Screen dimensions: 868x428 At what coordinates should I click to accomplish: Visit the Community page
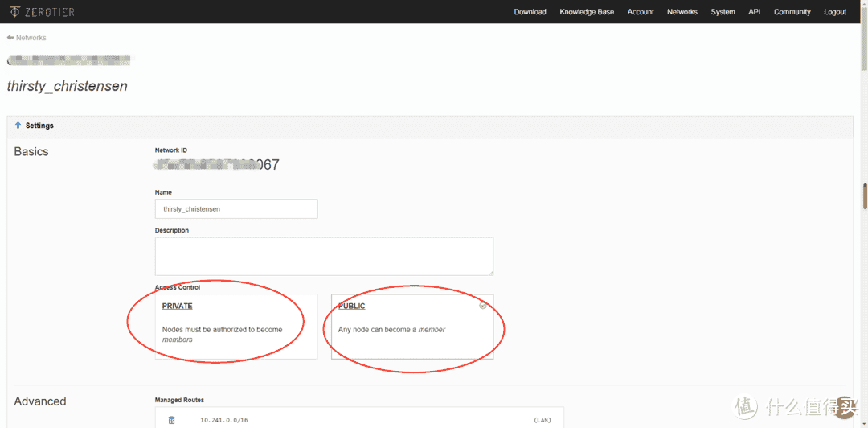click(x=792, y=11)
